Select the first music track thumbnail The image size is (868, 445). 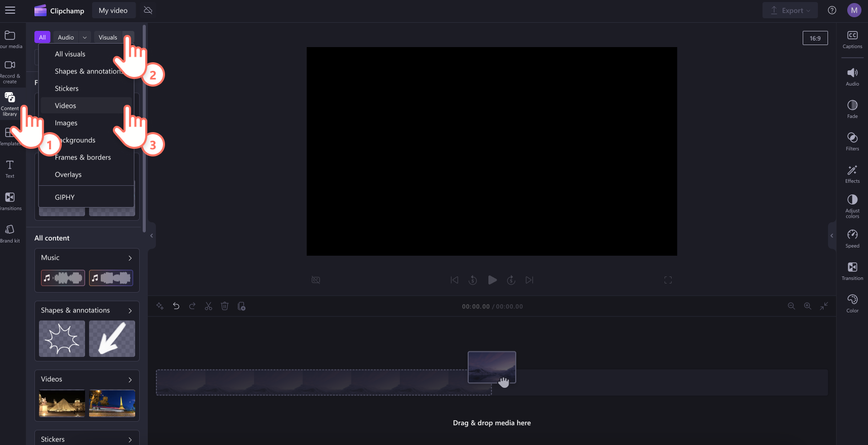(63, 278)
